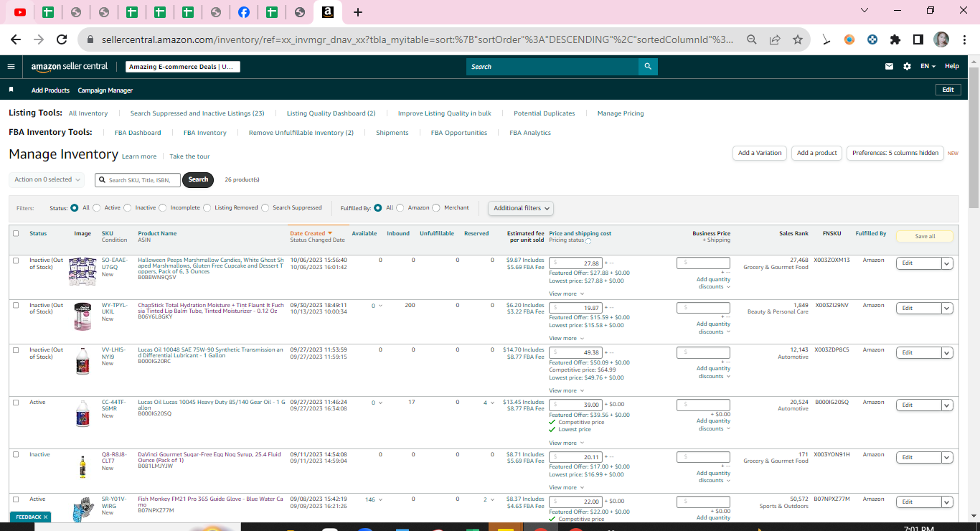Viewport: 980px width, 531px height.
Task: Click the bookmark icon beside Add Products
Action: tap(11, 90)
